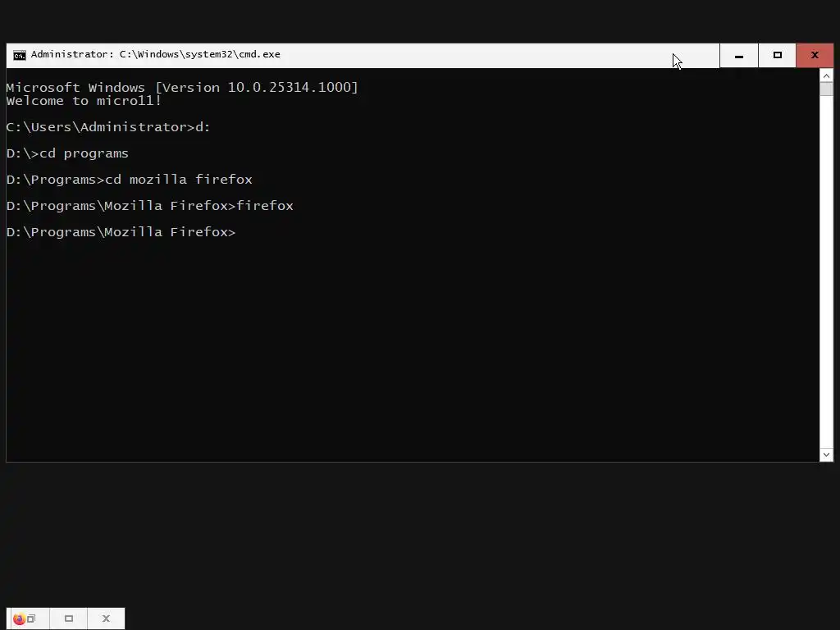Screen dimensions: 840x630
Task: Click the Firefox icon in minimized window
Action: point(19,619)
